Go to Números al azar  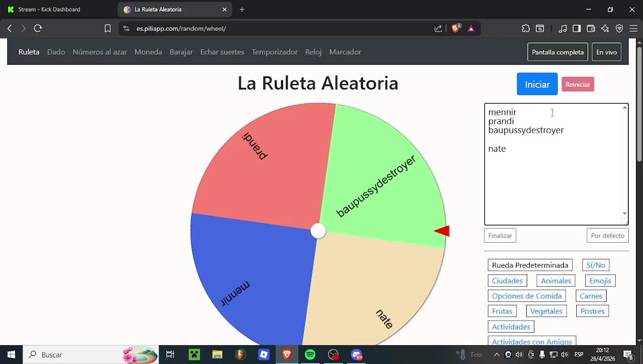click(x=100, y=52)
